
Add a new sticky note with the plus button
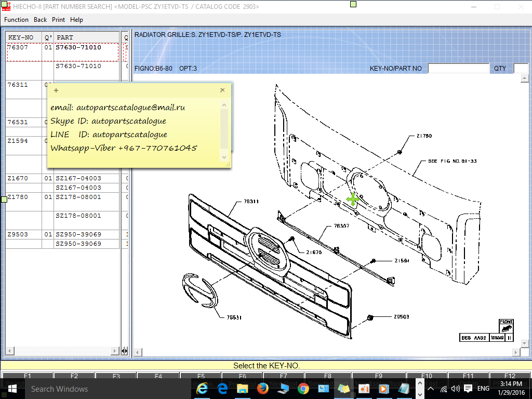coord(56,90)
